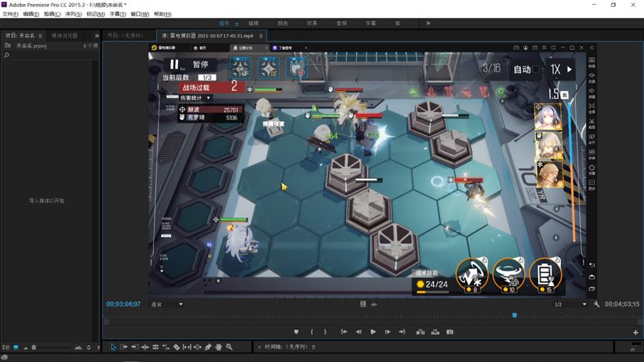Open the 帮助 menu
The image size is (644, 362).
pos(163,14)
